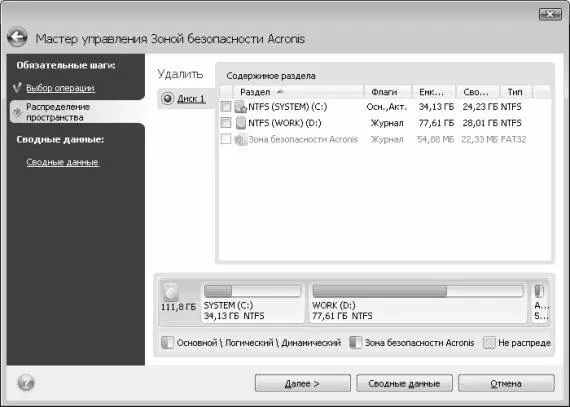Click the 111,8 ГБ hard disk icon
Viewport: 570px width, 407px height.
[170, 291]
